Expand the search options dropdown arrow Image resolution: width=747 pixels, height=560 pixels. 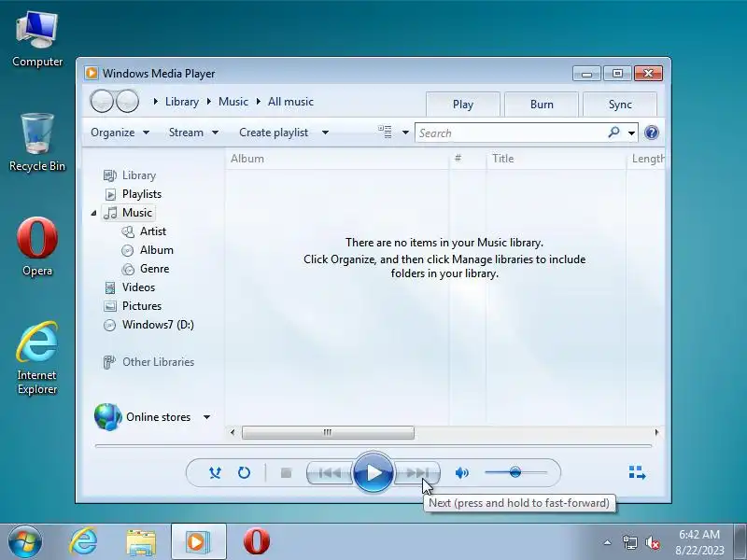(x=632, y=133)
